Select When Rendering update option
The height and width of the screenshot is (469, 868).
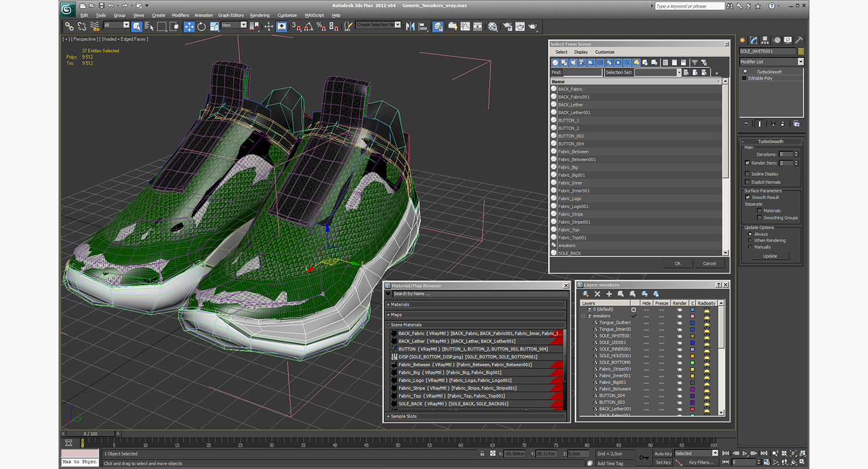pyautogui.click(x=750, y=240)
